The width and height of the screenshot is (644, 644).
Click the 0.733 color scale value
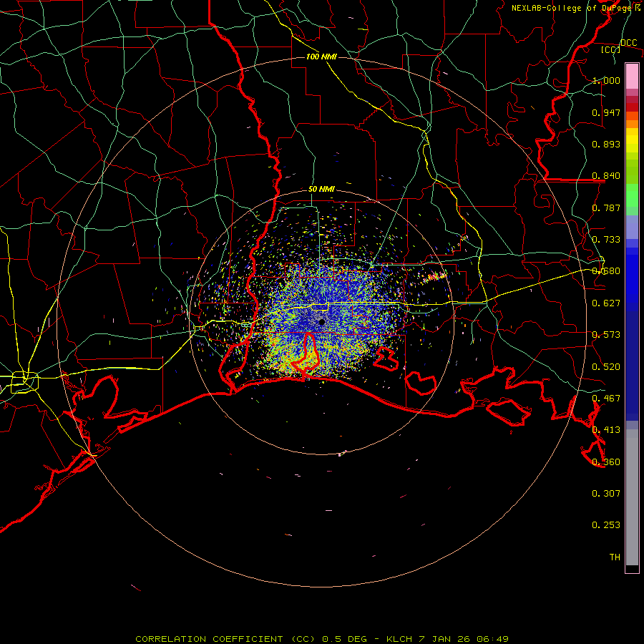[606, 240]
